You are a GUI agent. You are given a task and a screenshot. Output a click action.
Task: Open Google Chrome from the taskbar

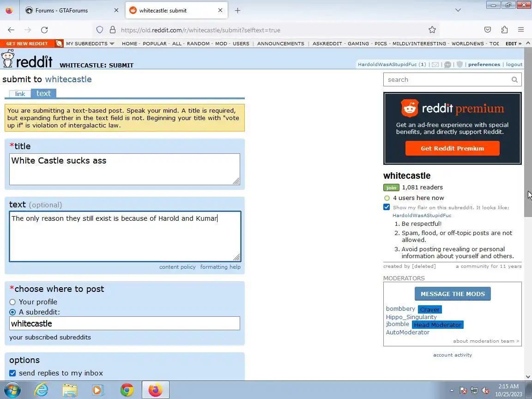(x=127, y=390)
